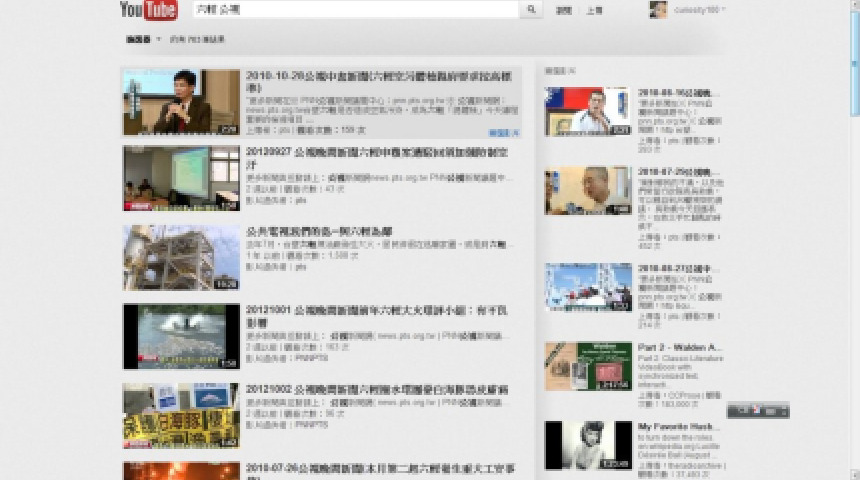Image resolution: width=860 pixels, height=480 pixels.
Task: Click the YouTube logo
Action: point(148,11)
